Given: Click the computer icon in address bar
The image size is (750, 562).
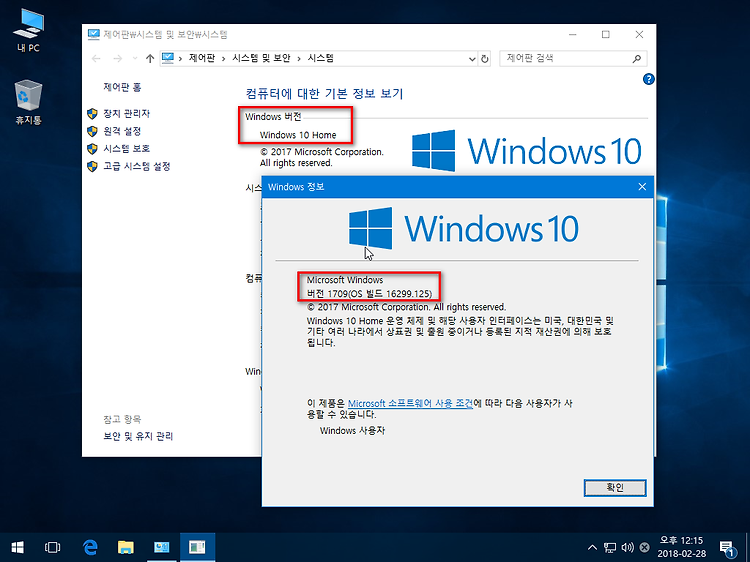Looking at the screenshot, I should click(x=167, y=58).
